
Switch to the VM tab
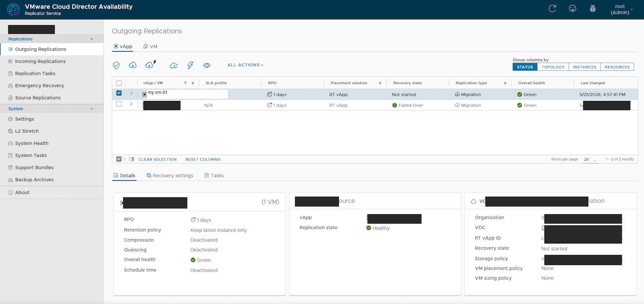(x=150, y=46)
